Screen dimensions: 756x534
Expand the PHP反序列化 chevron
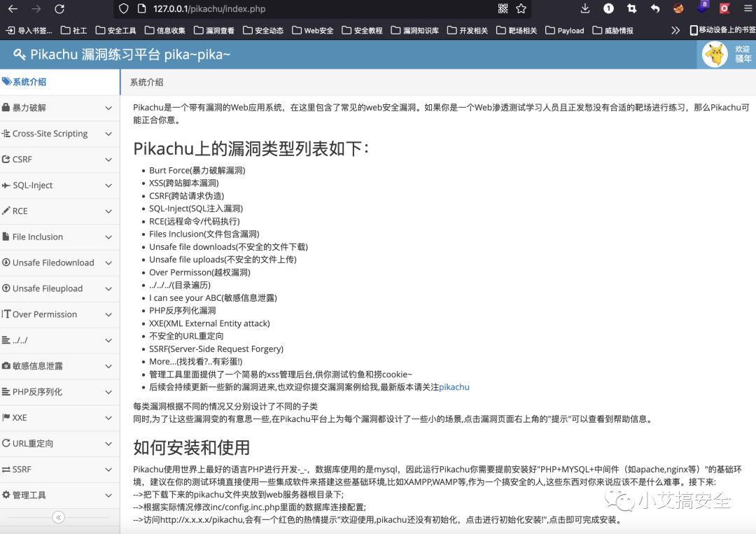[109, 393]
